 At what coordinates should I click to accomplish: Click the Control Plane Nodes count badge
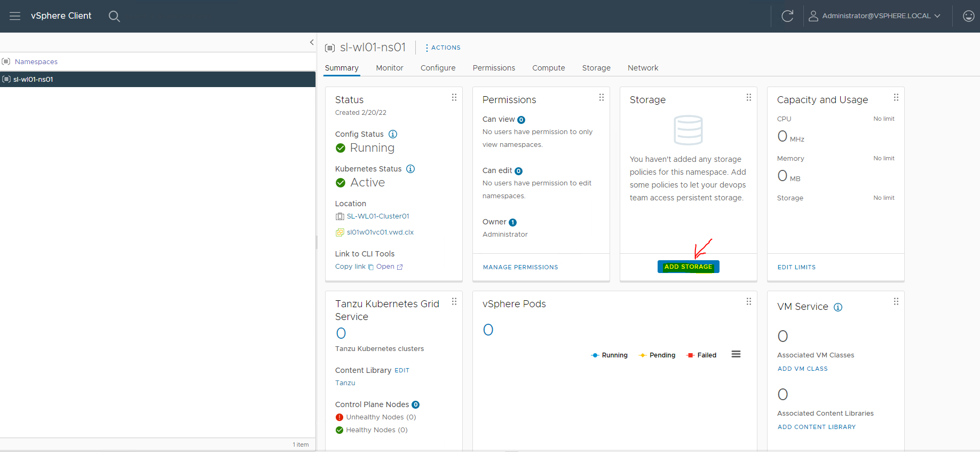click(416, 405)
